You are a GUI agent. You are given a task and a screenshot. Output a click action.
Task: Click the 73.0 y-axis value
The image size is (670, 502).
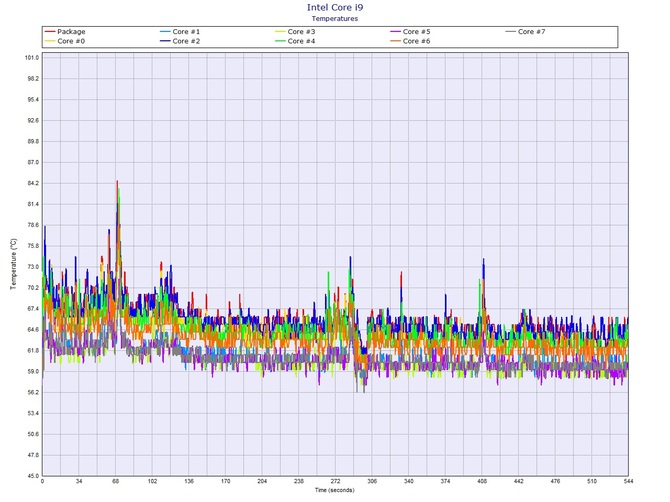(33, 267)
